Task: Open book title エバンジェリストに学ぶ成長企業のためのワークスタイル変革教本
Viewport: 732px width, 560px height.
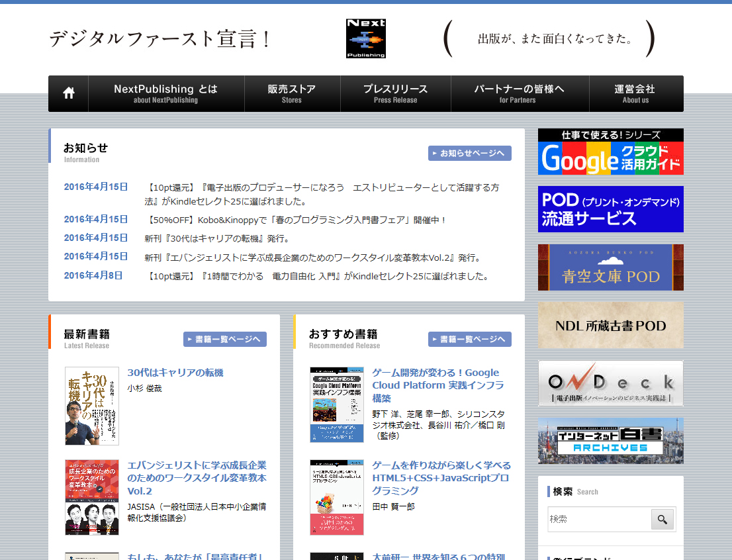Action: [197, 478]
